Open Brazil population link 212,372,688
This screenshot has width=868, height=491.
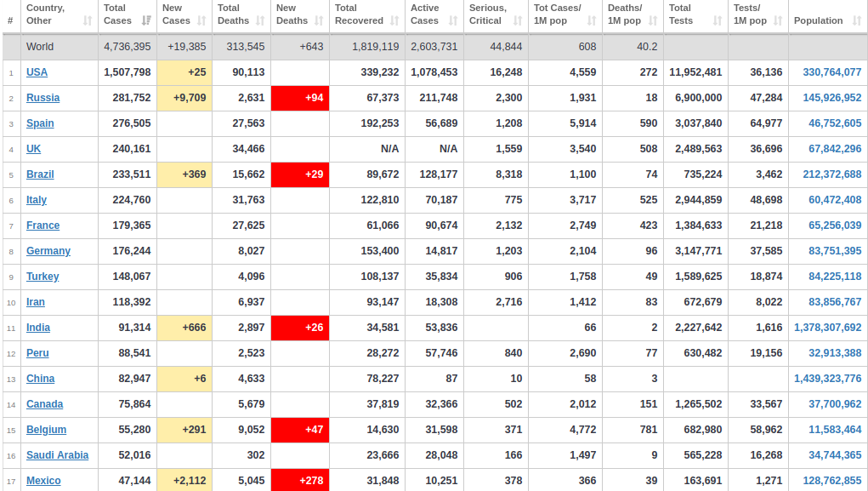click(832, 174)
